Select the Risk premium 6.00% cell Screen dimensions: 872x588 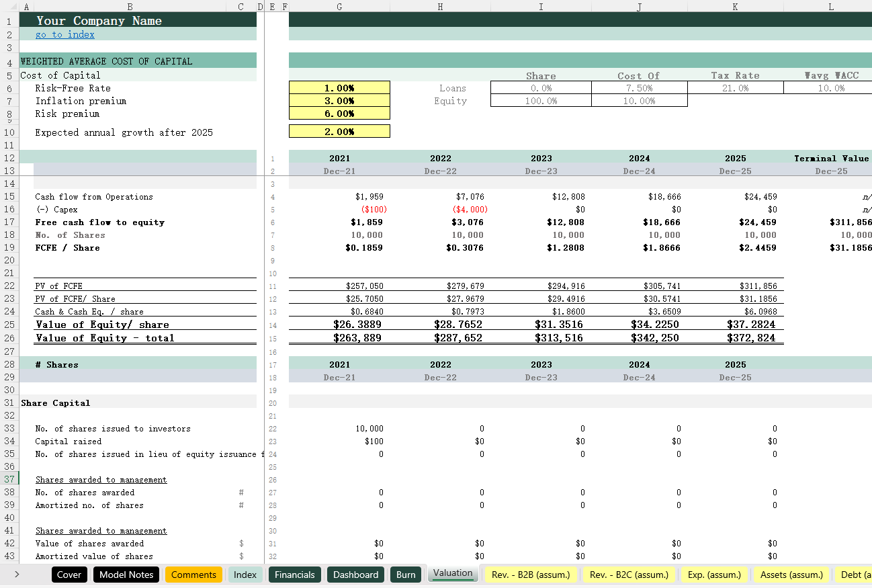[339, 114]
